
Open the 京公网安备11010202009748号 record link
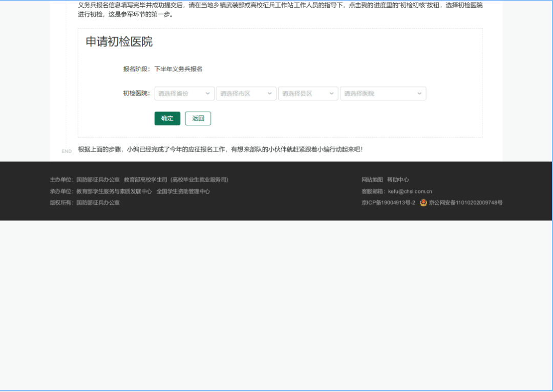tap(465, 203)
